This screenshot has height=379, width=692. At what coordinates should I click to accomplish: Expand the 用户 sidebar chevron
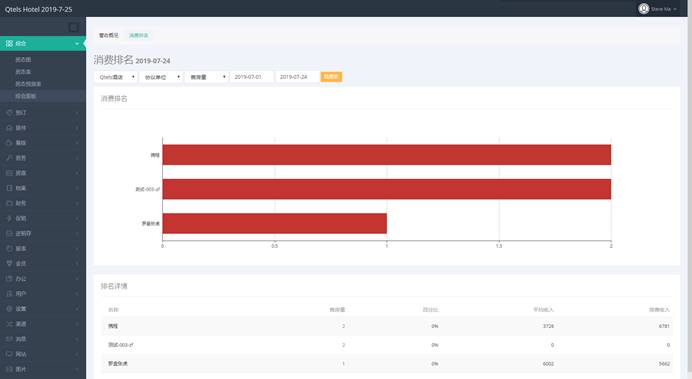pyautogui.click(x=77, y=293)
